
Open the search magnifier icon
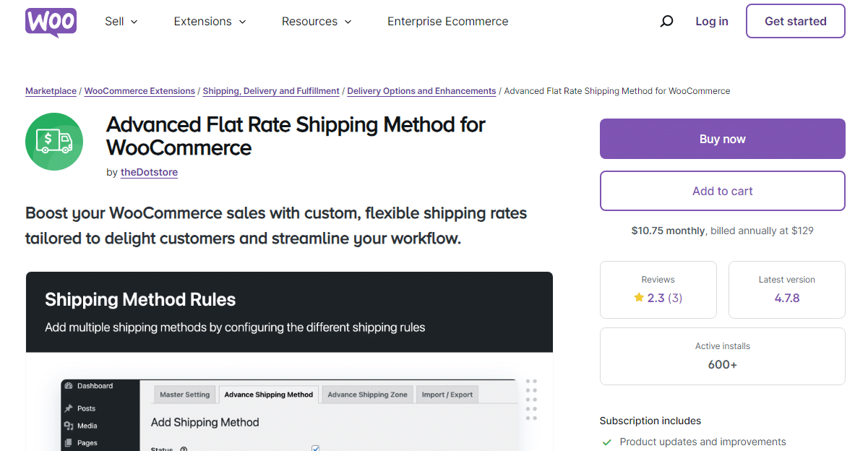coord(666,21)
